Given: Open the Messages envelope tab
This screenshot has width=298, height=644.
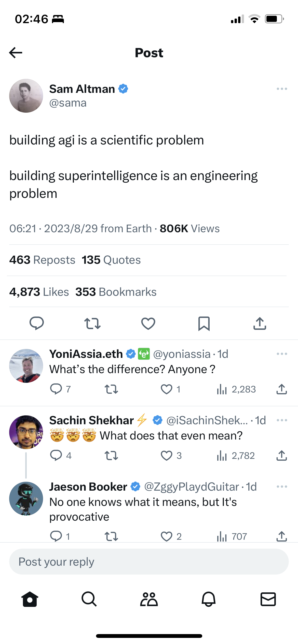Looking at the screenshot, I should point(268,599).
